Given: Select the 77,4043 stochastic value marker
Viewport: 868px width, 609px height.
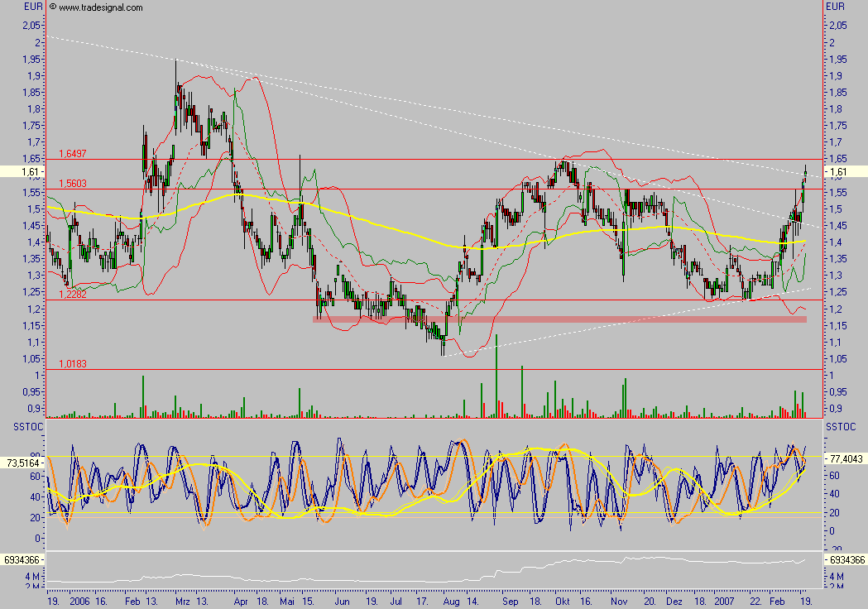Looking at the screenshot, I should click(845, 457).
